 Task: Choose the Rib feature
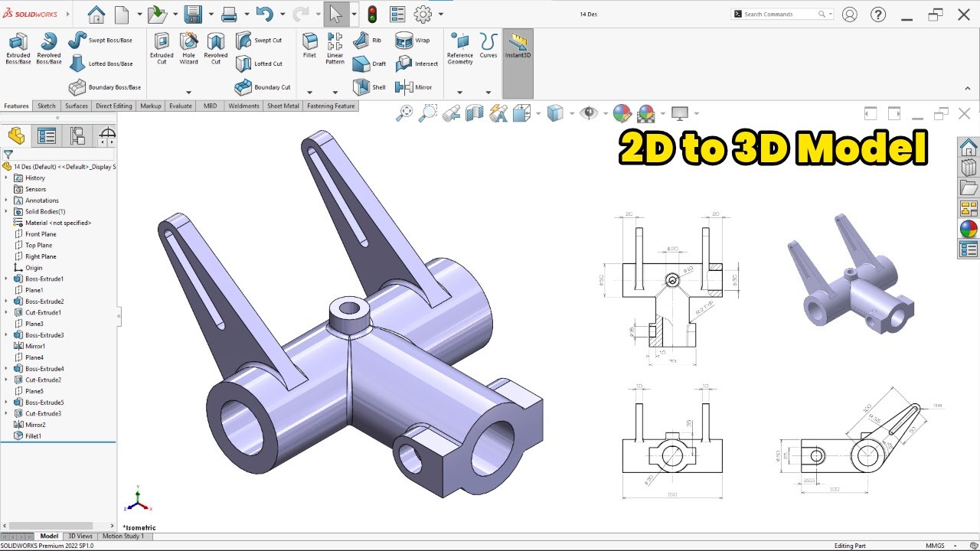click(x=367, y=40)
